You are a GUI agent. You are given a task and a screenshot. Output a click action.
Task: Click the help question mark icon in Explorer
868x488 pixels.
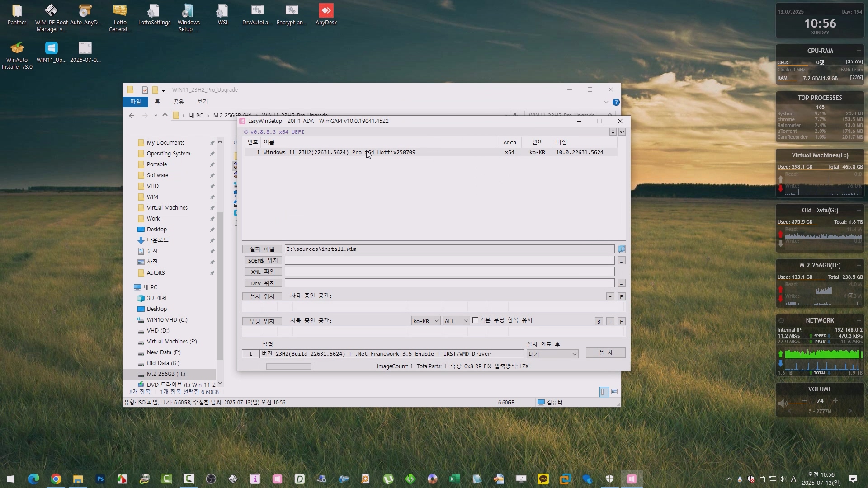pyautogui.click(x=616, y=102)
